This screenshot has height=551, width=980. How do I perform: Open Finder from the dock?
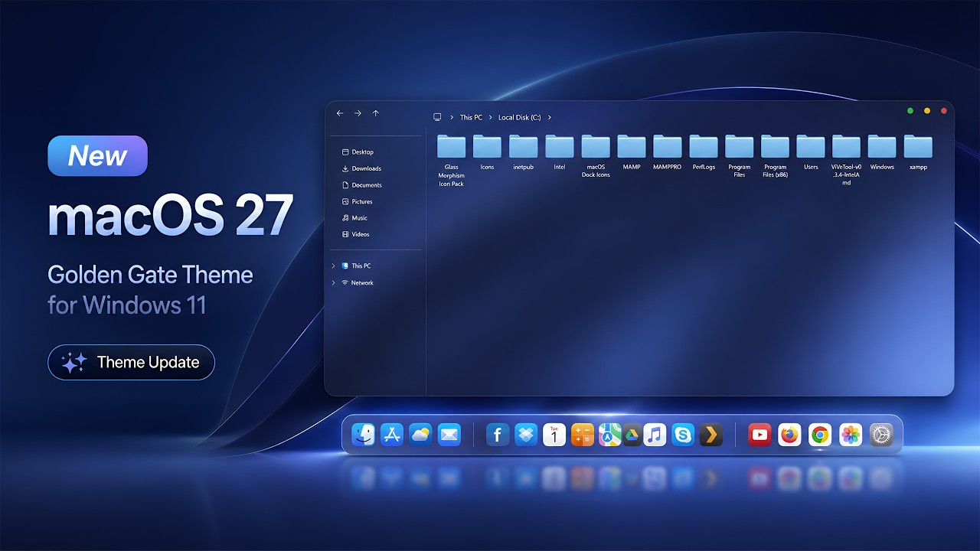pyautogui.click(x=363, y=435)
